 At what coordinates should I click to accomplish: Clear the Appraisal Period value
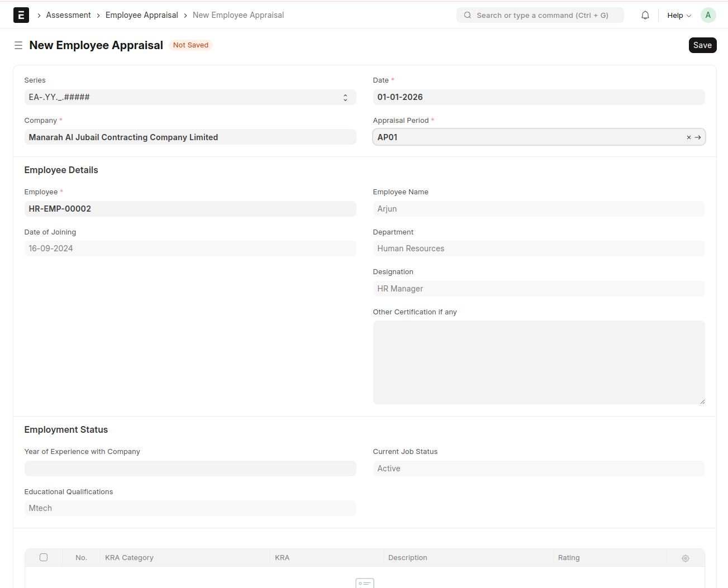[x=688, y=137]
